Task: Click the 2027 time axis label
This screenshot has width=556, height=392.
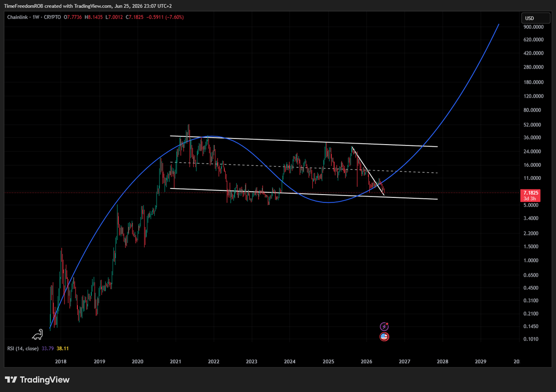Action: [x=404, y=361]
